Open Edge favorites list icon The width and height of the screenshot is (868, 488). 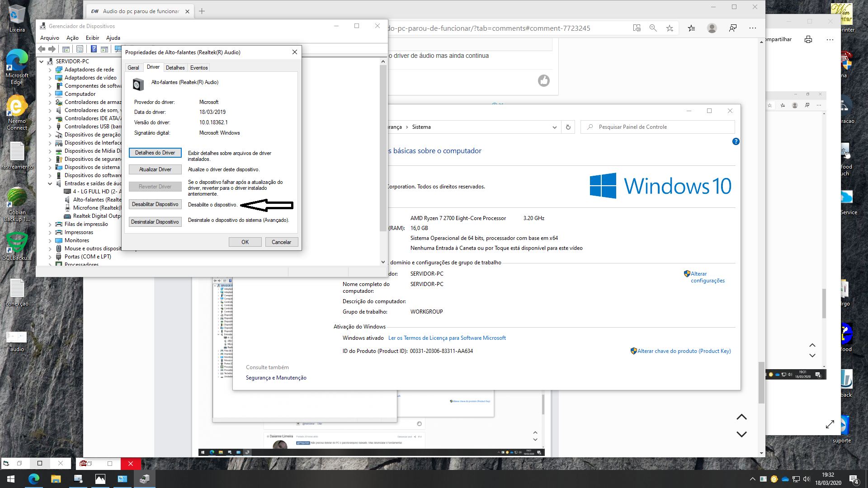tap(691, 28)
